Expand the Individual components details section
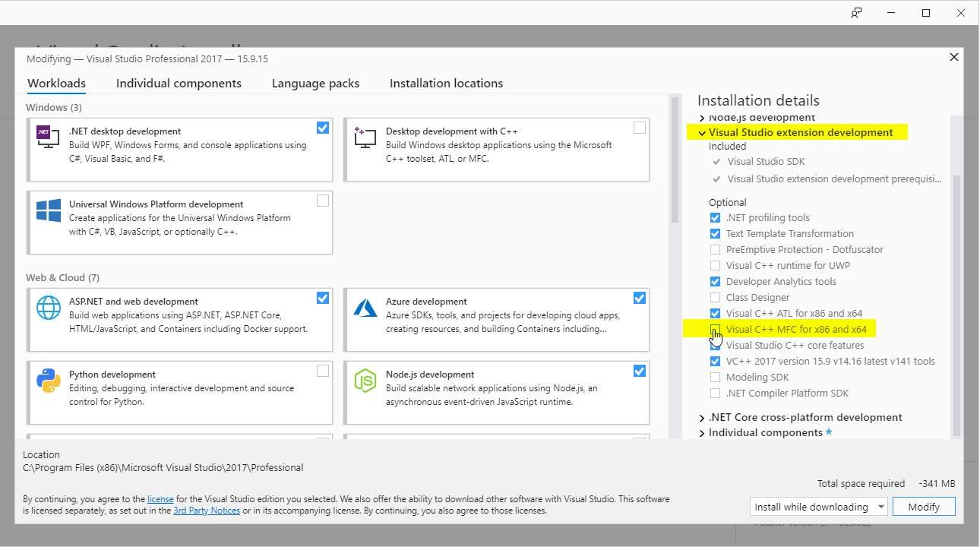 [702, 433]
